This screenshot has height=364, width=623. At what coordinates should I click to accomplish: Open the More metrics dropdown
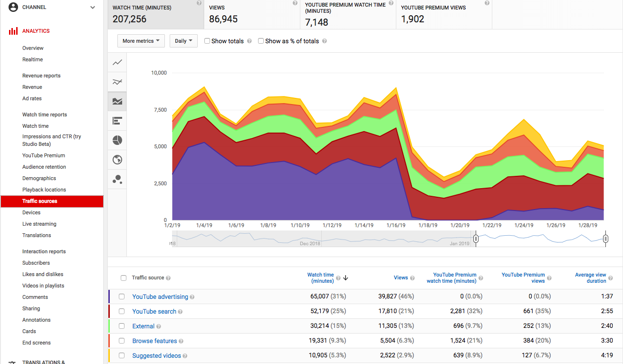point(141,41)
